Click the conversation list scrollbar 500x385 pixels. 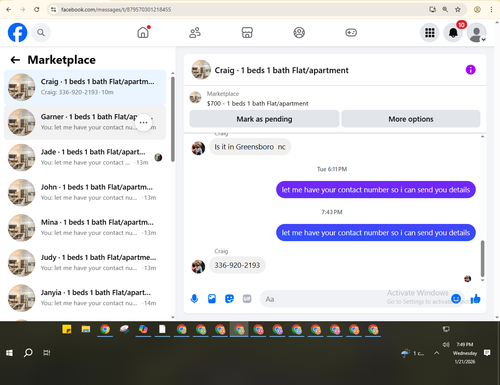tap(173, 120)
